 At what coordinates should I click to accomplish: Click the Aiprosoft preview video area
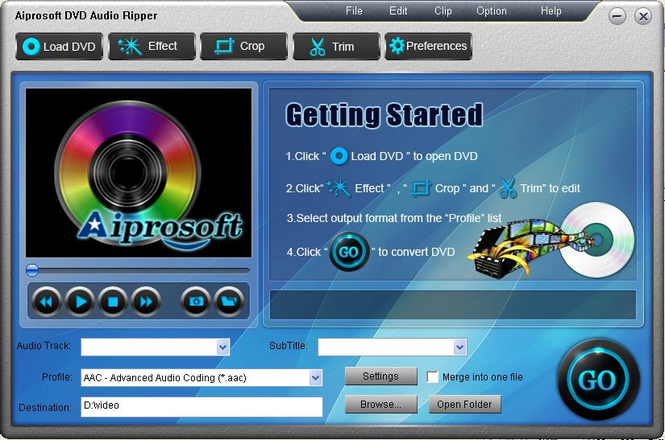(x=139, y=173)
